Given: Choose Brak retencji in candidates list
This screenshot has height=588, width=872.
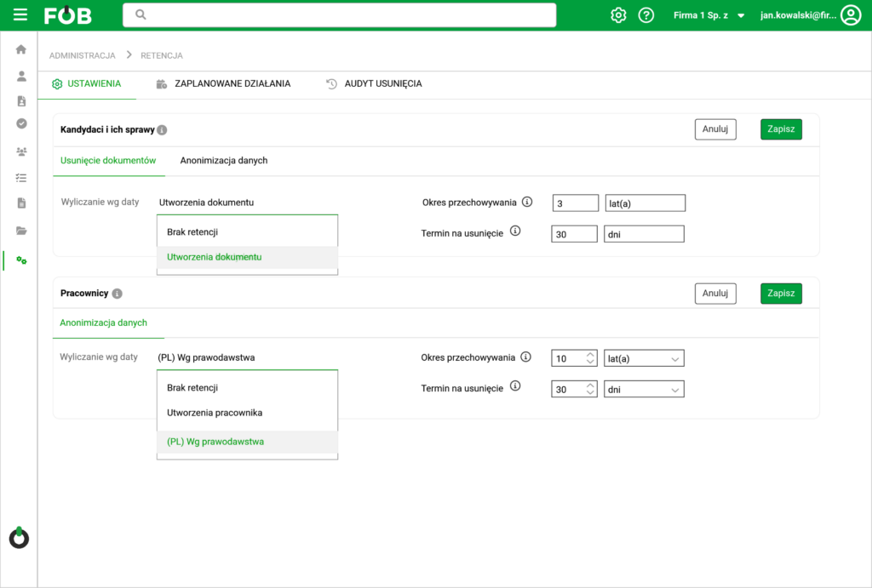Looking at the screenshot, I should (x=248, y=232).
